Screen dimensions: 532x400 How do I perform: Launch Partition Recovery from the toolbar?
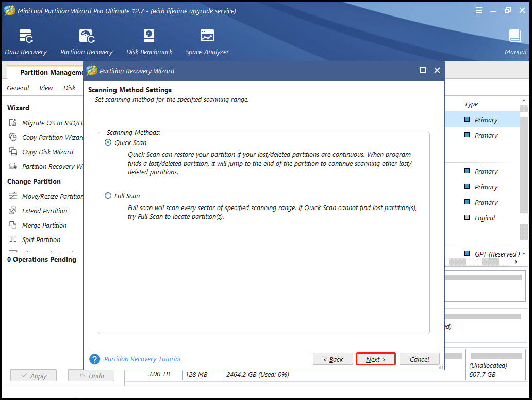(87, 42)
